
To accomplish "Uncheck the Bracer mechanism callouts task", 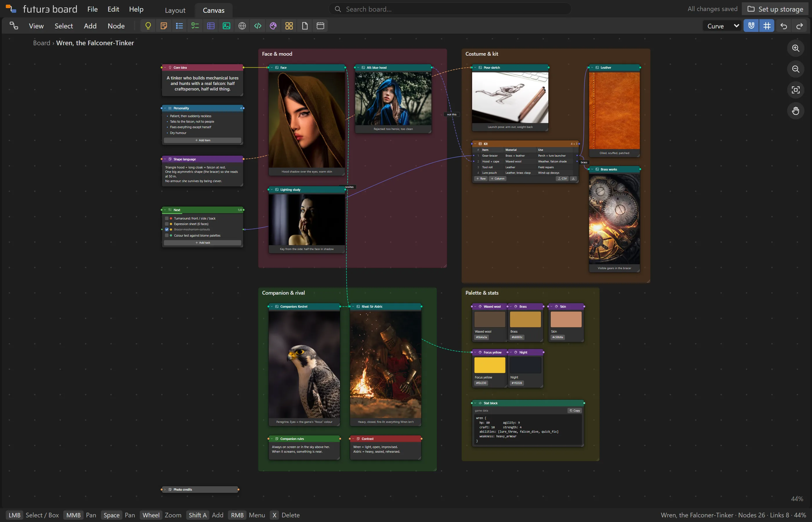I will click(x=167, y=229).
